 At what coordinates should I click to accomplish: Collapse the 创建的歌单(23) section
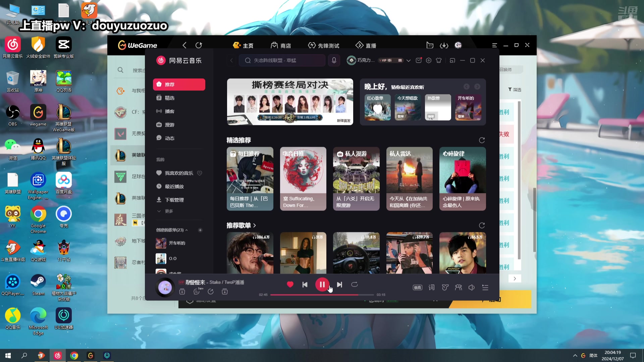point(172,230)
